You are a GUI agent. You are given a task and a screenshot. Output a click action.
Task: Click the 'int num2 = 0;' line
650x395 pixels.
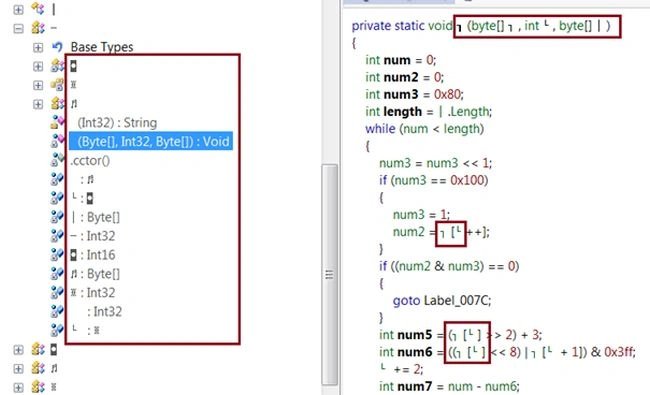click(x=404, y=78)
